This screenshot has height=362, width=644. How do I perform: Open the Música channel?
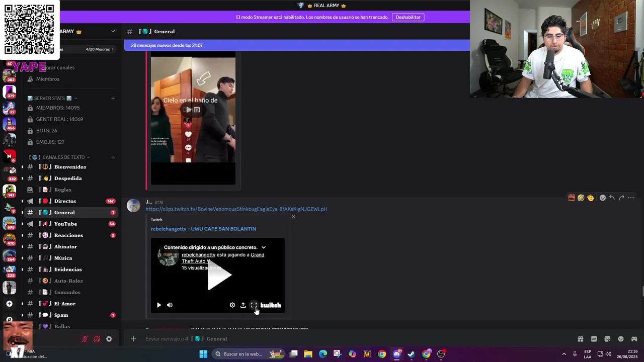70,258
